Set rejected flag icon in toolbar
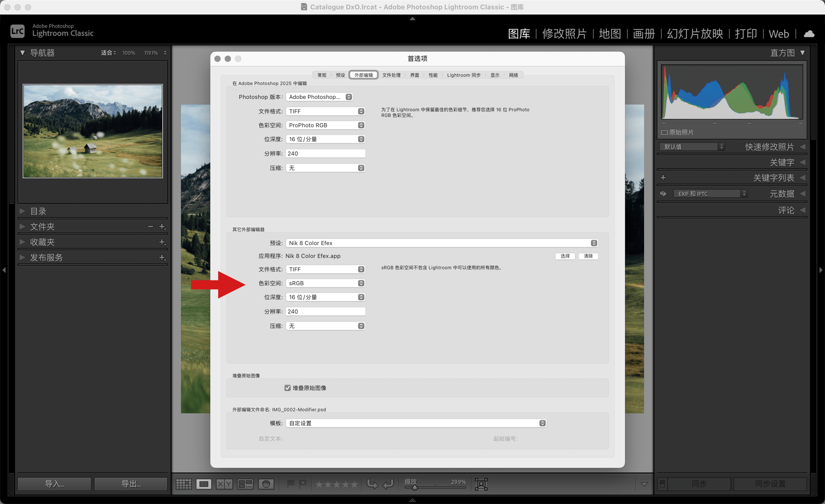This screenshot has width=825, height=504. tap(302, 484)
